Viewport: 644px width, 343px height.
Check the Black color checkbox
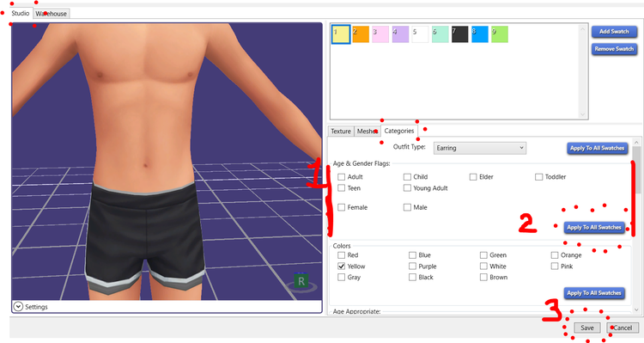pyautogui.click(x=412, y=277)
